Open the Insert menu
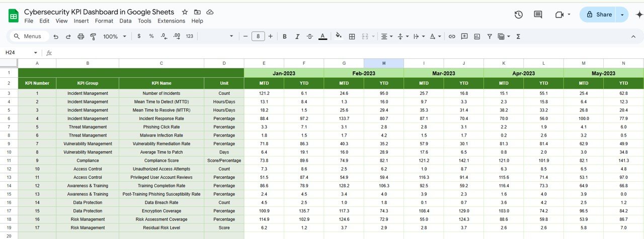644x239 pixels. 81,21
